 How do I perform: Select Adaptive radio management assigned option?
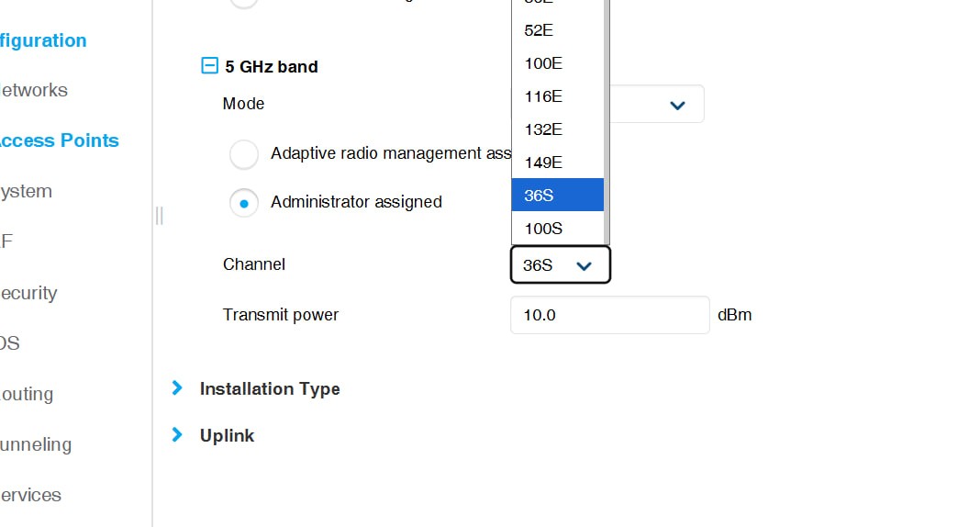click(244, 154)
